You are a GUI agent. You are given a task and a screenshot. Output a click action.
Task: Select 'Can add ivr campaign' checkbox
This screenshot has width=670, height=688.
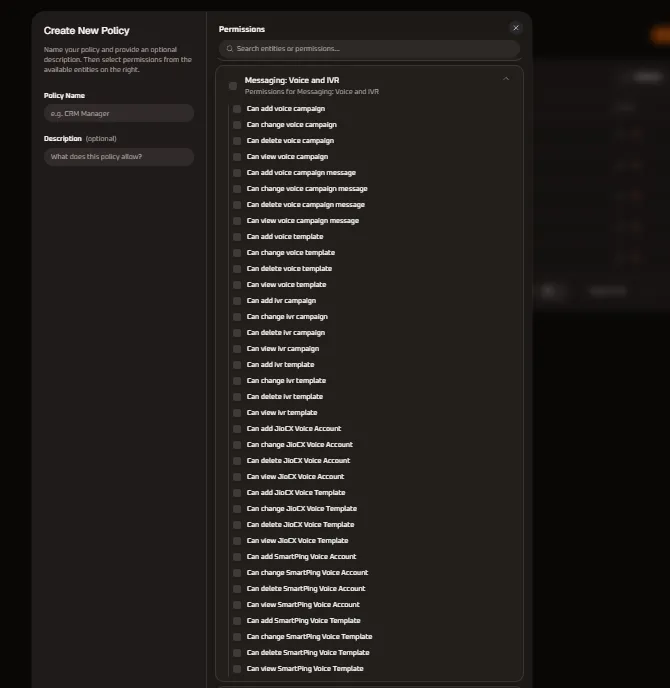coord(237,301)
